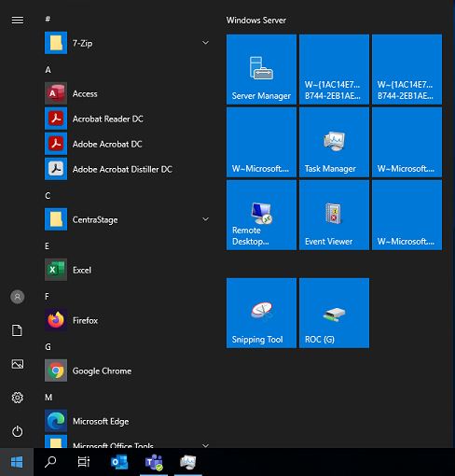Expand the 7-Zip folder chevron
Viewport: 455px width, 476px height.
[x=205, y=43]
